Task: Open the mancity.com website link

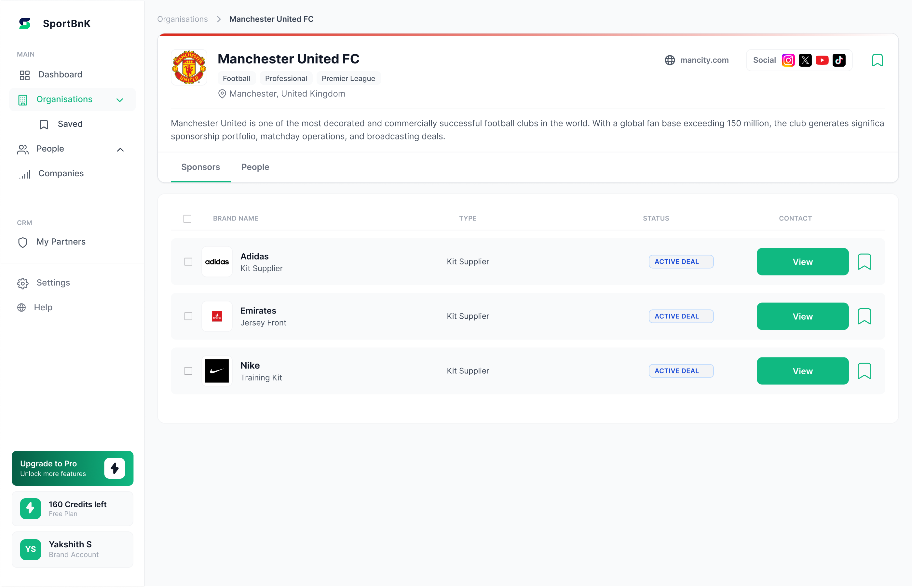Action: pos(704,60)
